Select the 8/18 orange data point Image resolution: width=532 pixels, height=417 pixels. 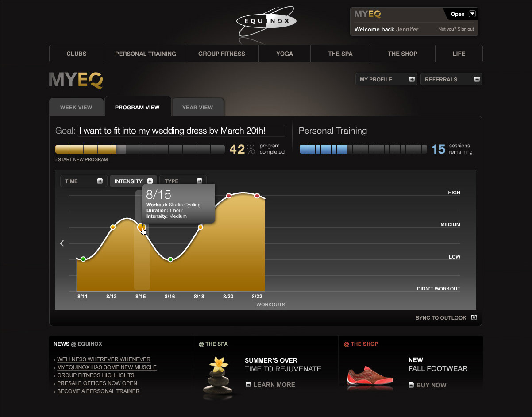pyautogui.click(x=200, y=227)
